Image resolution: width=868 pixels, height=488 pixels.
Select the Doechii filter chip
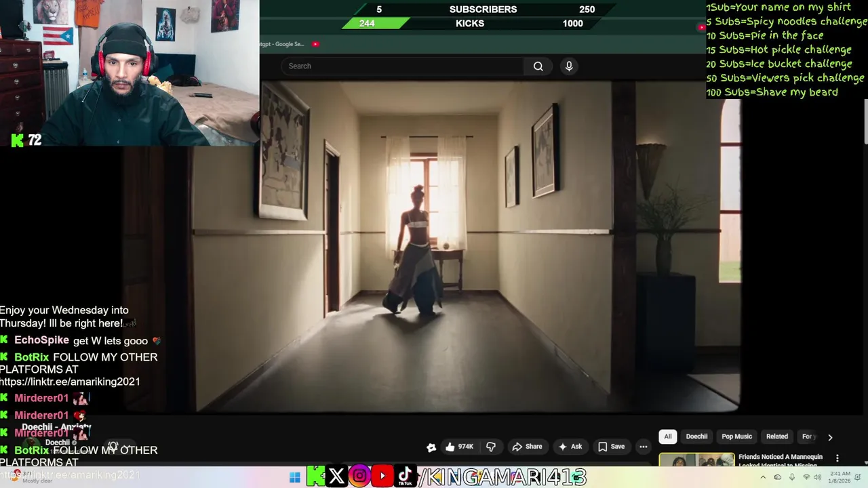(696, 436)
